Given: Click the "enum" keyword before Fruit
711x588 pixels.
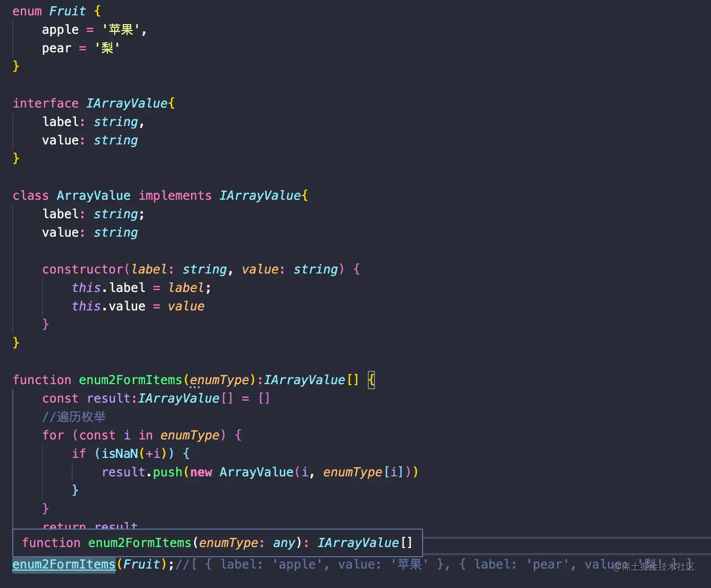Looking at the screenshot, I should (27, 11).
